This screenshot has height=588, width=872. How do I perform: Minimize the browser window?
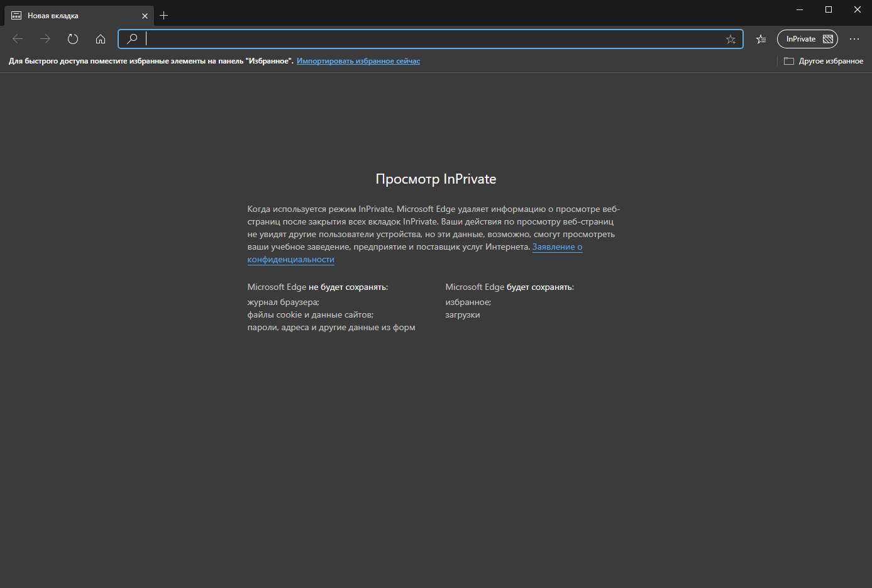800,9
